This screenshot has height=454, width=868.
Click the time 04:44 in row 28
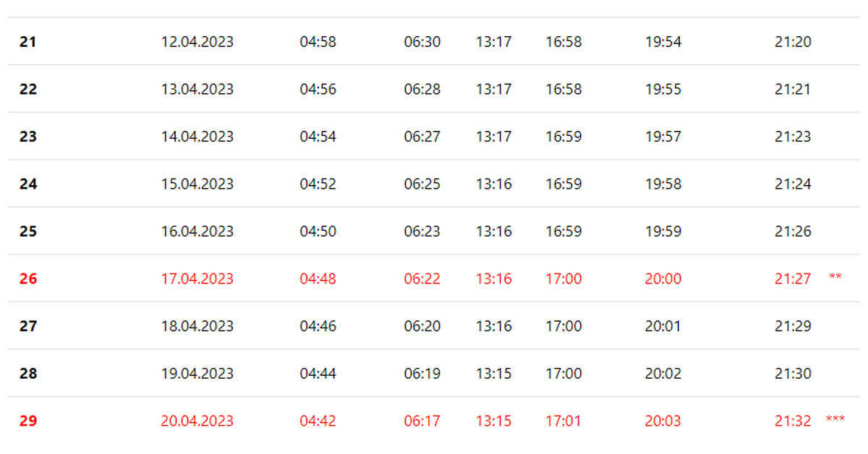coord(318,374)
